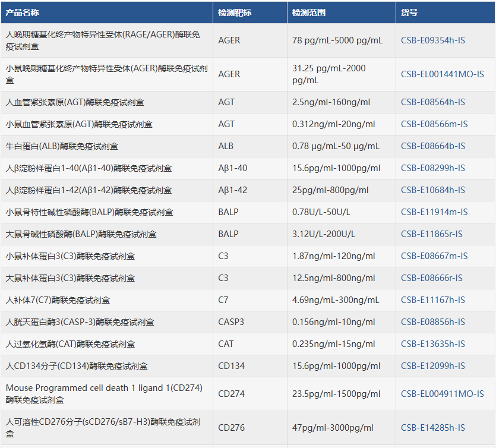Viewport: 496px width, 448px height.
Task: Open catalog link CSB-E08564h-IS
Action: click(432, 102)
